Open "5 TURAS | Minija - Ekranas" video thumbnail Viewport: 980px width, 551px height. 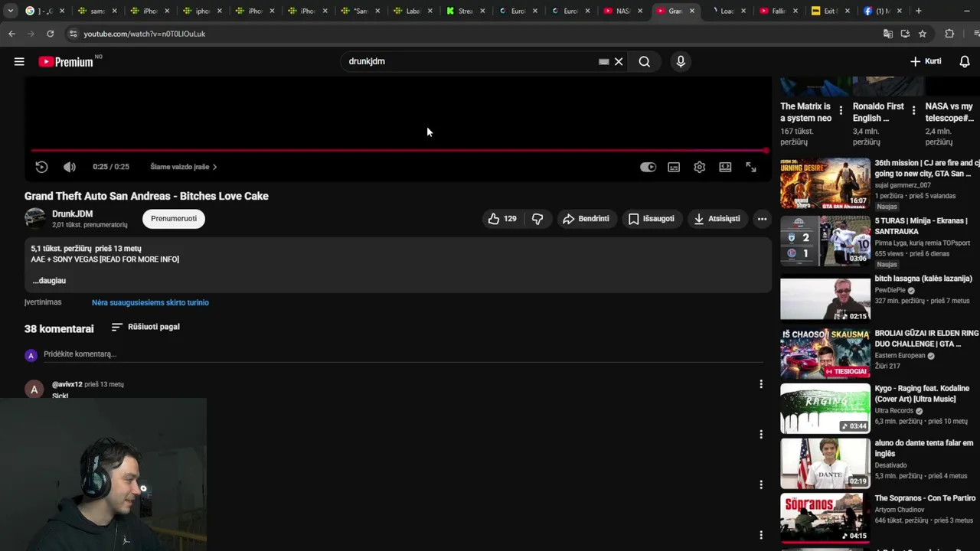click(825, 241)
